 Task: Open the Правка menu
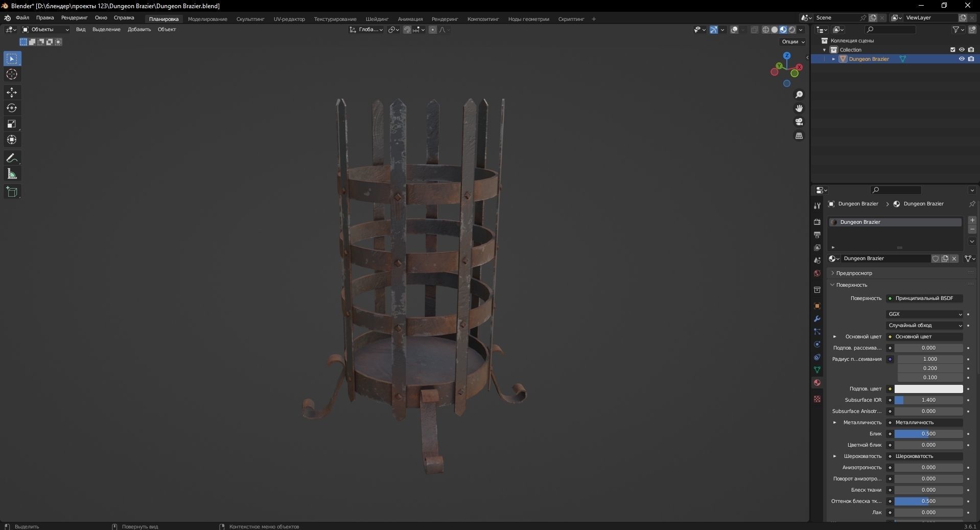pyautogui.click(x=45, y=18)
